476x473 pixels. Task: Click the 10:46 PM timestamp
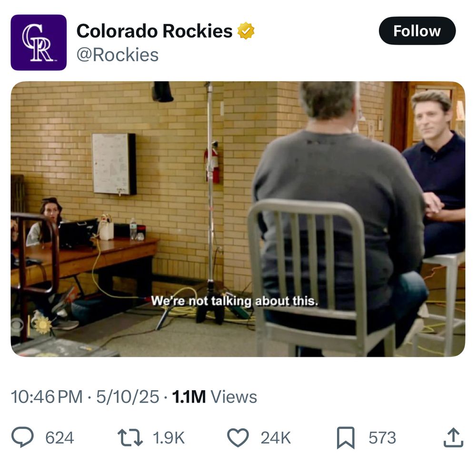tap(47, 396)
